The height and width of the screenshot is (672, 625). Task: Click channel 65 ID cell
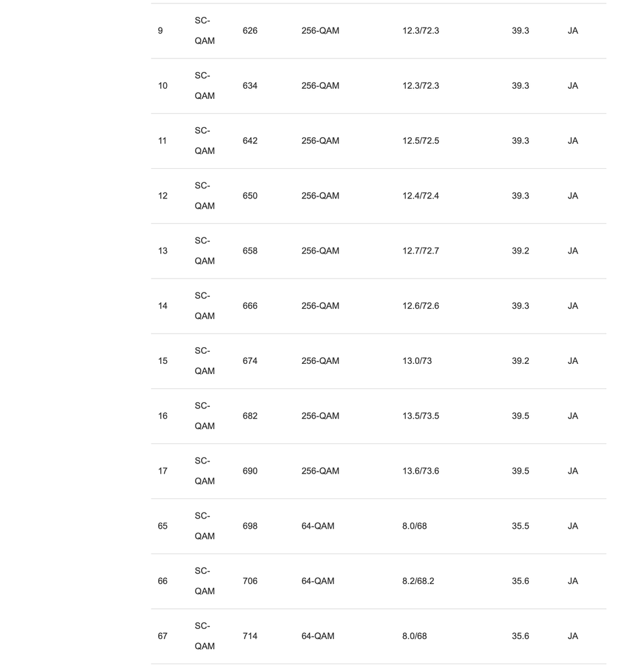pyautogui.click(x=162, y=526)
